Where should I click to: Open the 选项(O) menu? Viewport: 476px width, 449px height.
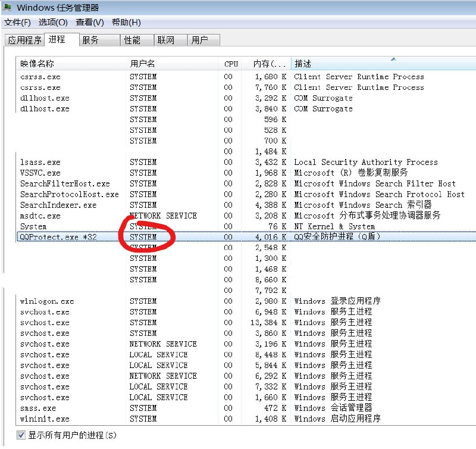click(x=53, y=23)
